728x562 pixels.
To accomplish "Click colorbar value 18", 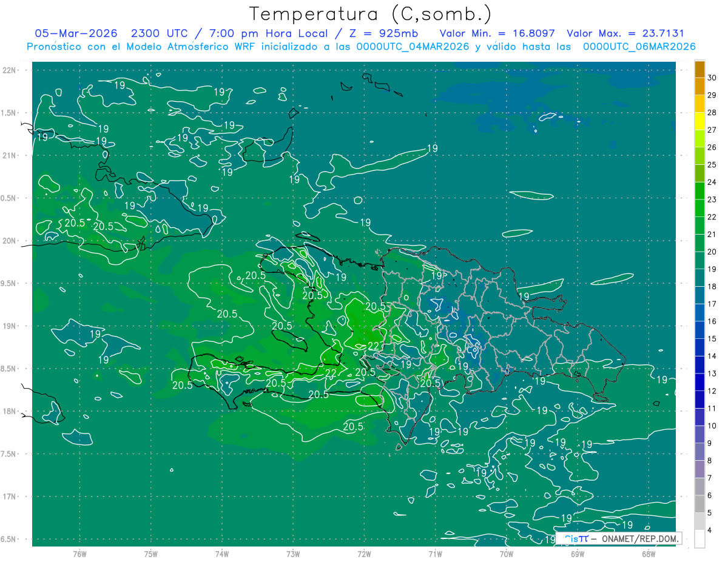I will pos(712,287).
